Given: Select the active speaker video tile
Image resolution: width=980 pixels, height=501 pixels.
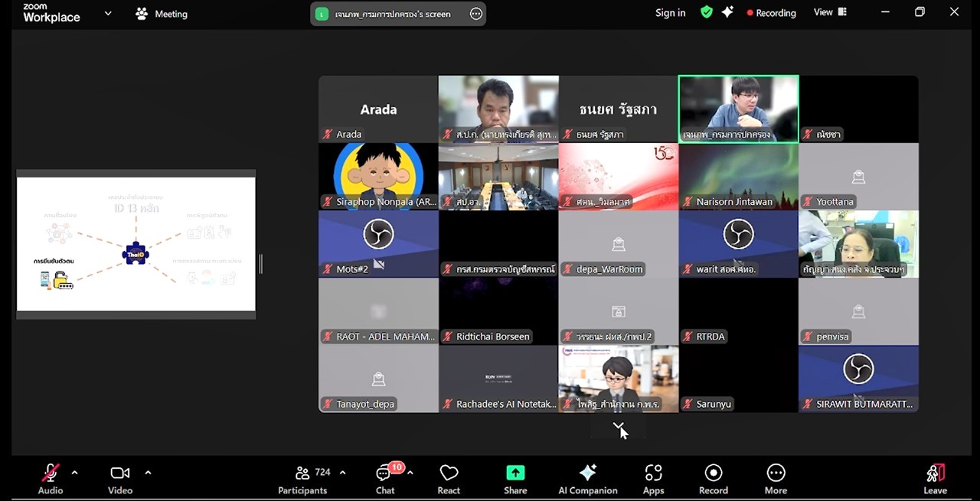Looking at the screenshot, I should pos(739,109).
